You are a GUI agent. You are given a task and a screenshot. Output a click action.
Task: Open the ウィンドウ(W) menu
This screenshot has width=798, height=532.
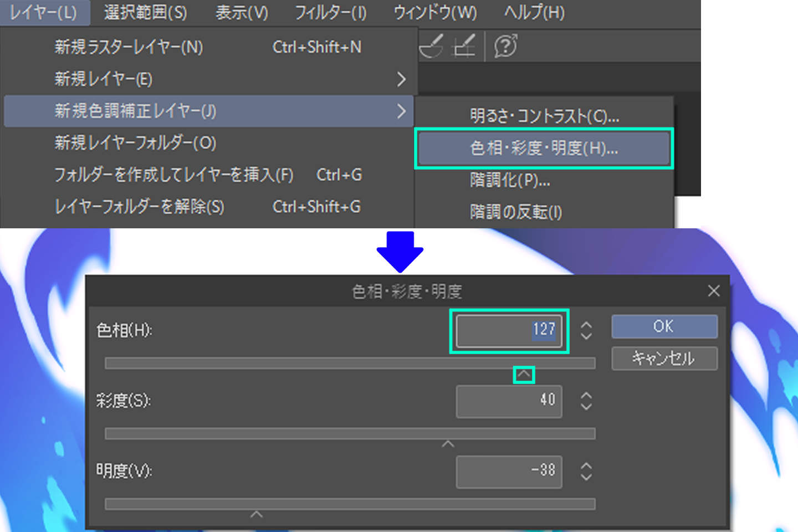coord(434,12)
